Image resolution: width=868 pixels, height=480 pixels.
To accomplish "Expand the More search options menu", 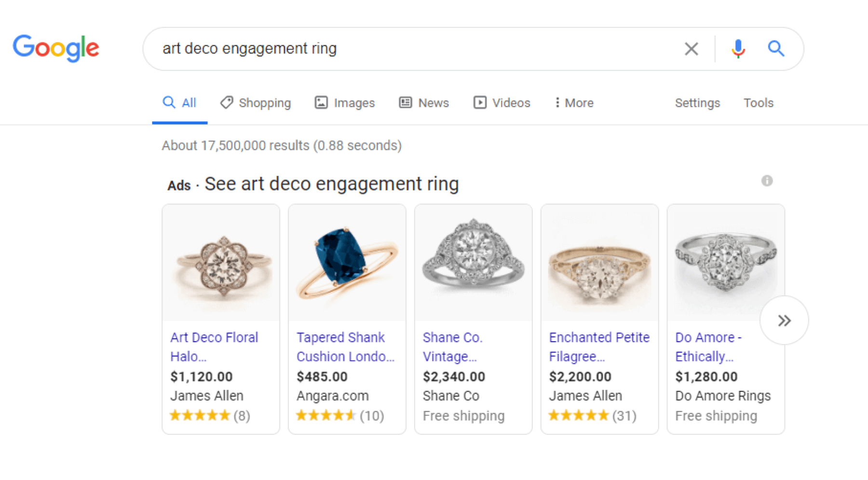I will tap(574, 103).
